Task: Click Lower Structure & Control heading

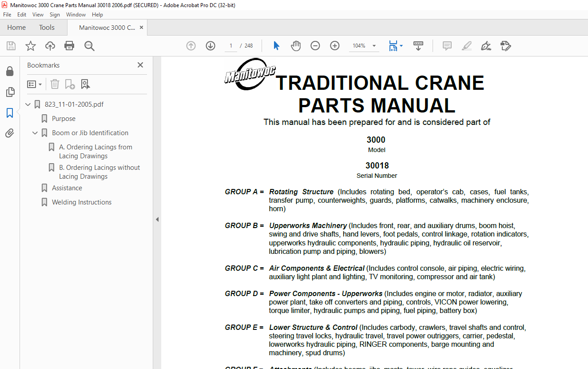Action: pyautogui.click(x=313, y=328)
